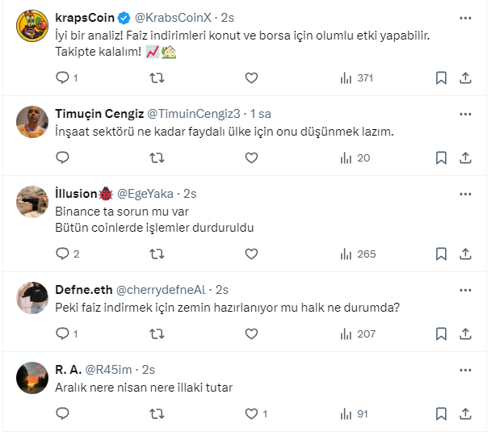The width and height of the screenshot is (504, 432).
Task: Click R. A.'s sunset profile avatar
Action: point(32,378)
